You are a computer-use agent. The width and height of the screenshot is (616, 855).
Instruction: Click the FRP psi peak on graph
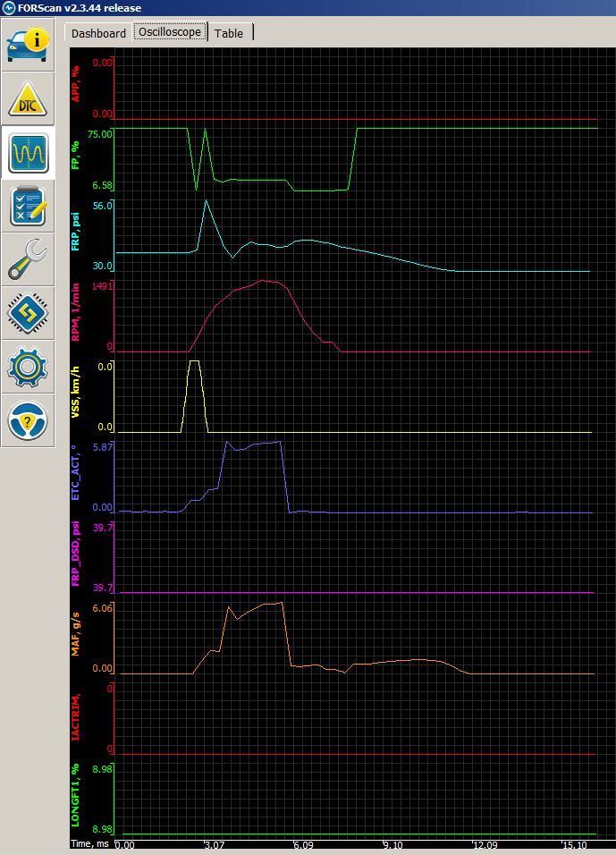pos(207,201)
